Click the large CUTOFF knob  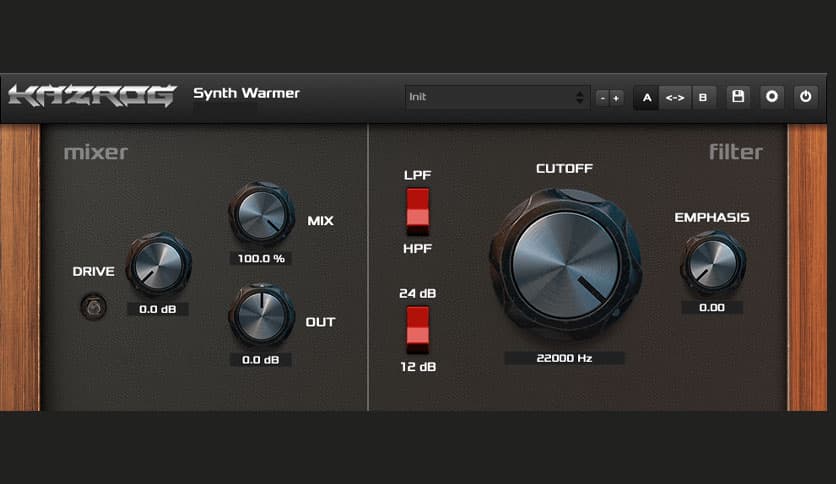pos(565,264)
